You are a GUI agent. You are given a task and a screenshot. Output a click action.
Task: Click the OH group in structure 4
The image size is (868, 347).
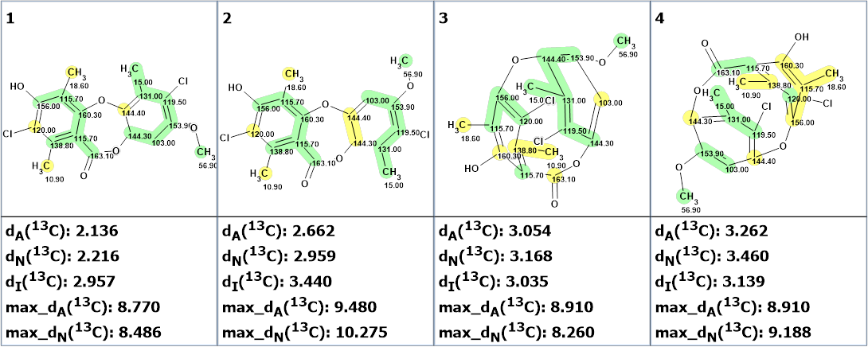[801, 37]
